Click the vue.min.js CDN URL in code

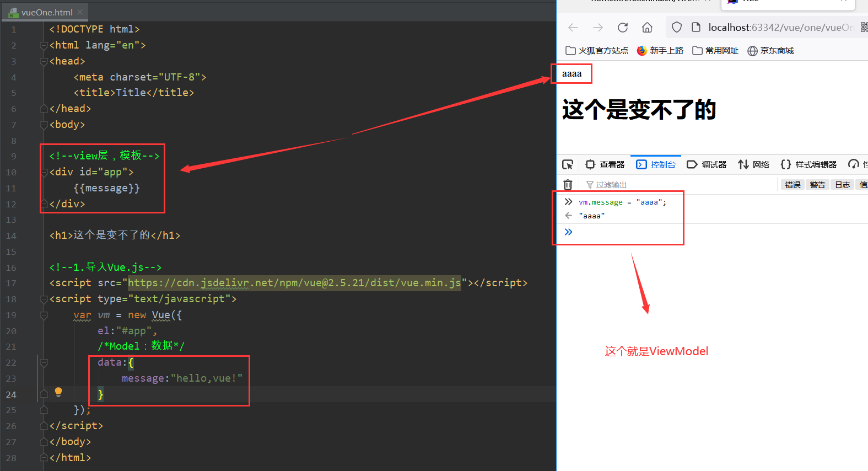pyautogui.click(x=294, y=283)
